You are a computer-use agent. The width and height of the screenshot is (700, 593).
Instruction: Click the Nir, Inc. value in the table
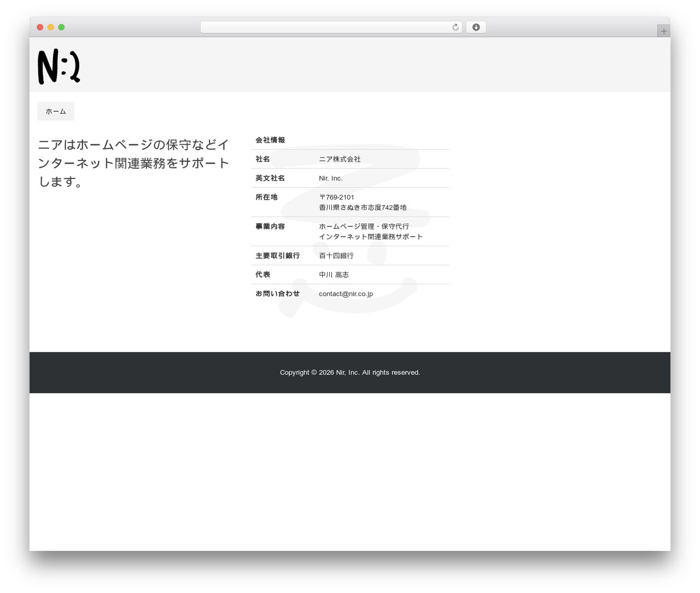pyautogui.click(x=331, y=178)
